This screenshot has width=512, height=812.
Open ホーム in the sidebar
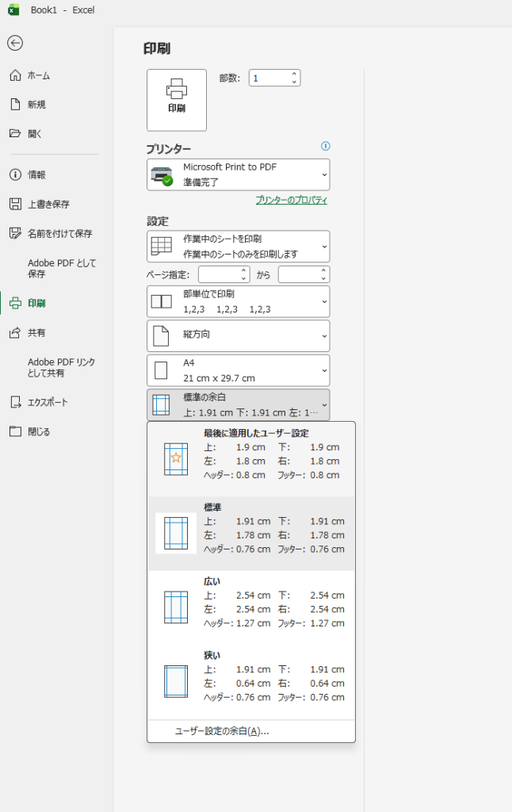coord(38,75)
